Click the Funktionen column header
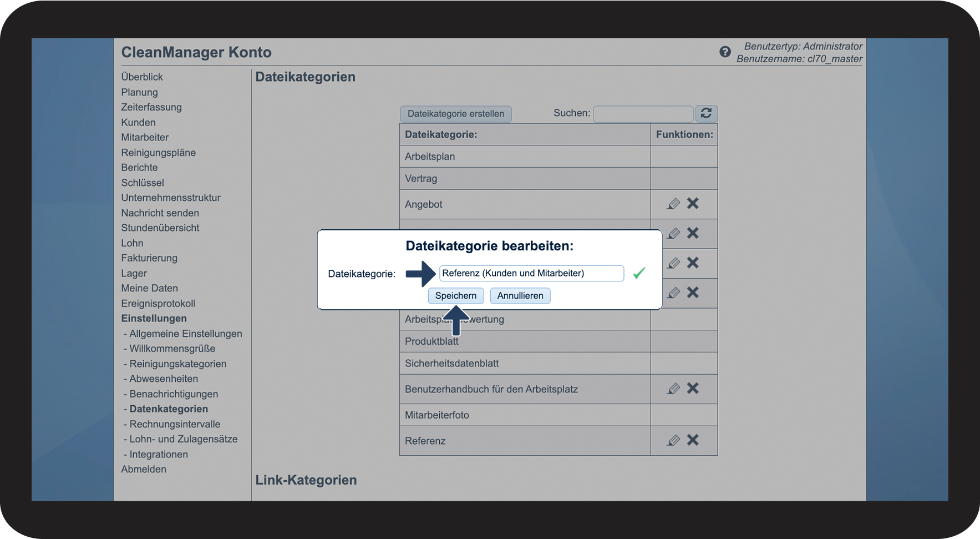This screenshot has width=980, height=539. pyautogui.click(x=684, y=134)
